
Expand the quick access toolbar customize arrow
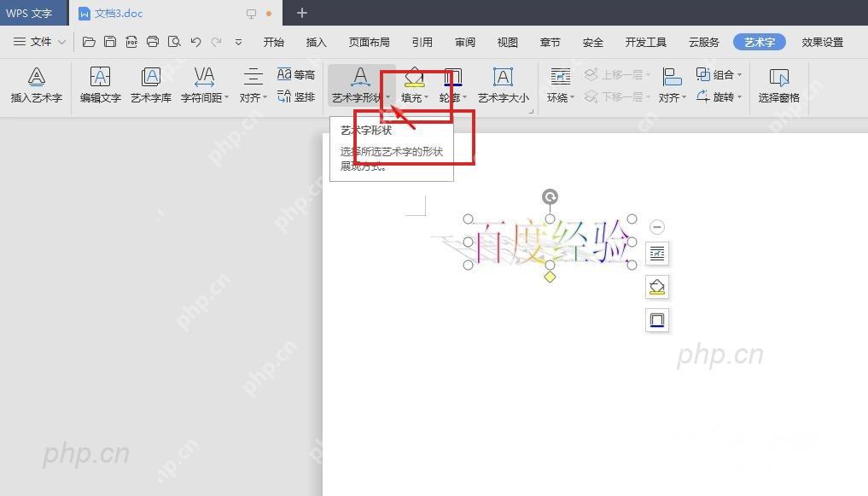click(x=238, y=42)
